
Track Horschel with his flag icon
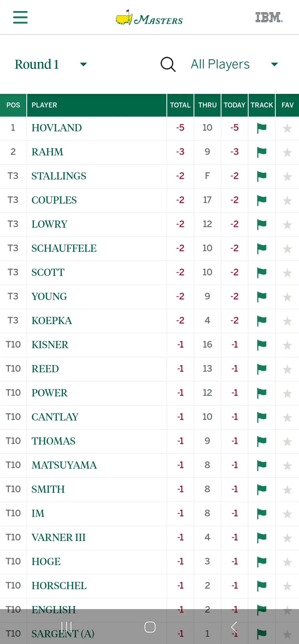point(261,585)
